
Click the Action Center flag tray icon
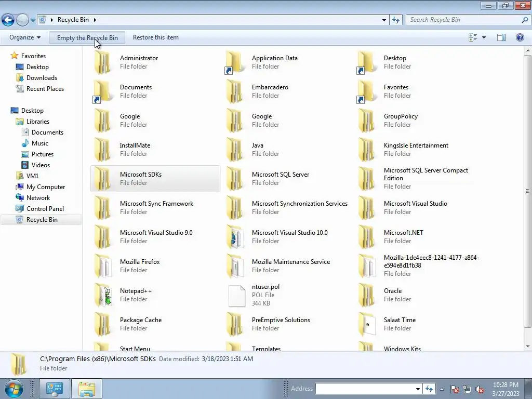coord(454,389)
